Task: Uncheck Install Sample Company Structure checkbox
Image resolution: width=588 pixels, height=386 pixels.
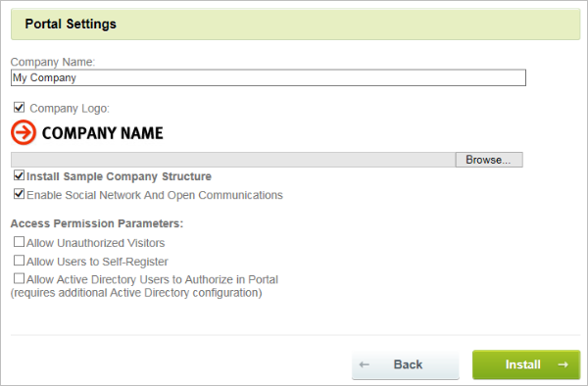Action: tap(20, 175)
